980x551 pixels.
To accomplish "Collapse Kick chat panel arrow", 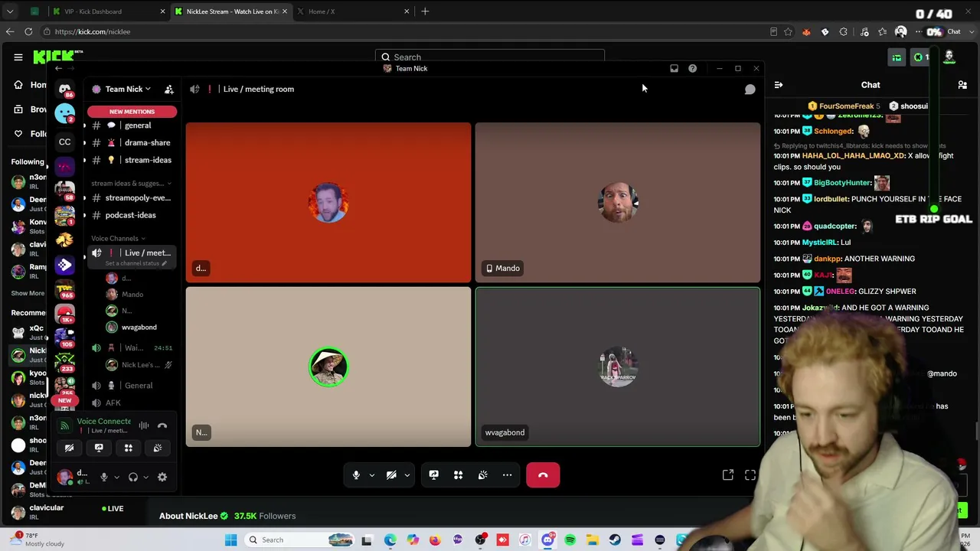I will point(778,85).
